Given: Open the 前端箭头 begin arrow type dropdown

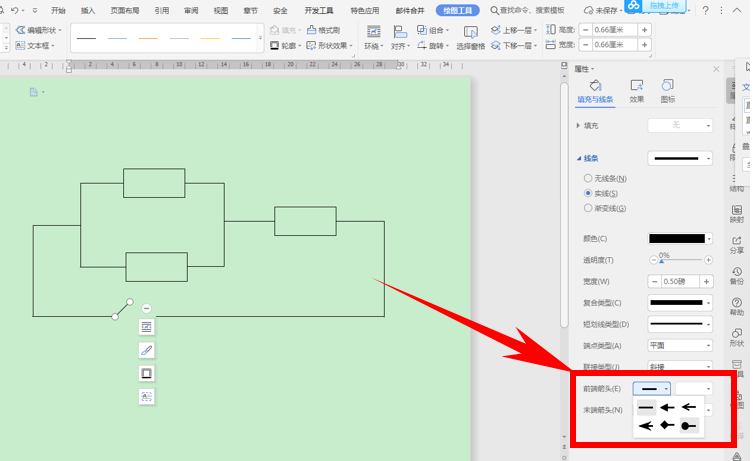Looking at the screenshot, I should [x=652, y=388].
